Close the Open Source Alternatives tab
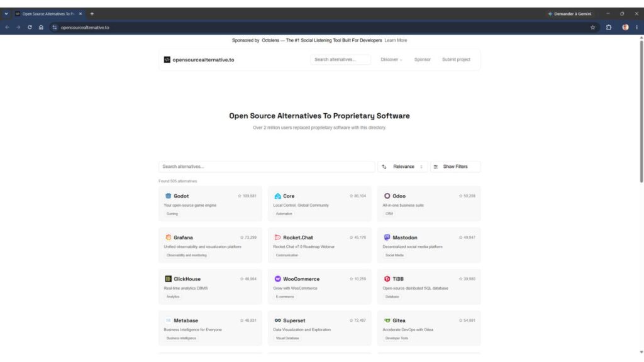This screenshot has height=362, width=644. coord(80,14)
